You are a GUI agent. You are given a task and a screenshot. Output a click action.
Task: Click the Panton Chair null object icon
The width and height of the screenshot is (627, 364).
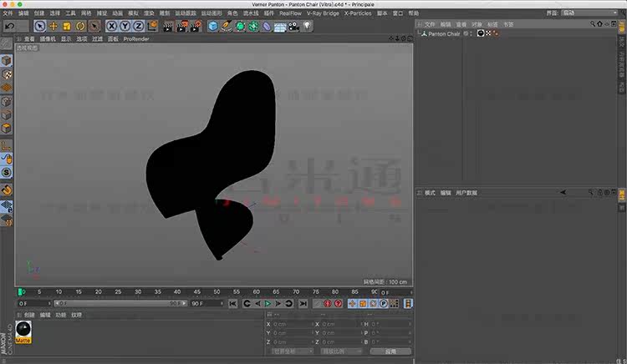coord(424,34)
